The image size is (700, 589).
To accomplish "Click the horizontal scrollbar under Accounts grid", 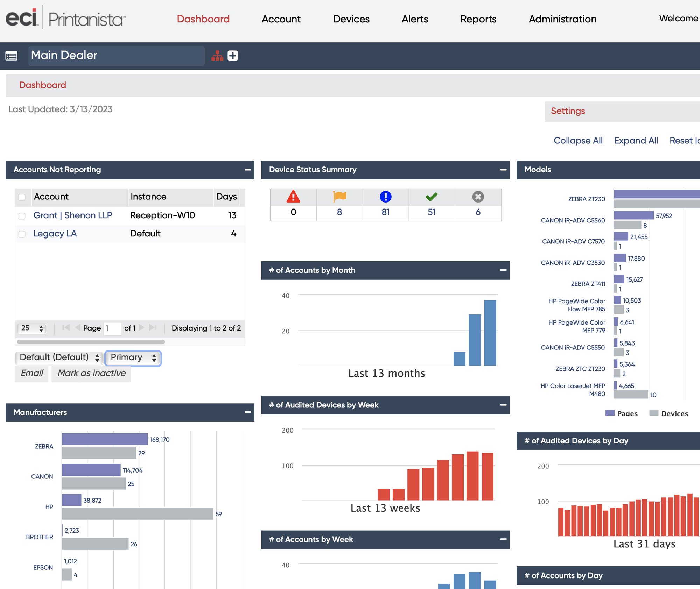I will (91, 342).
